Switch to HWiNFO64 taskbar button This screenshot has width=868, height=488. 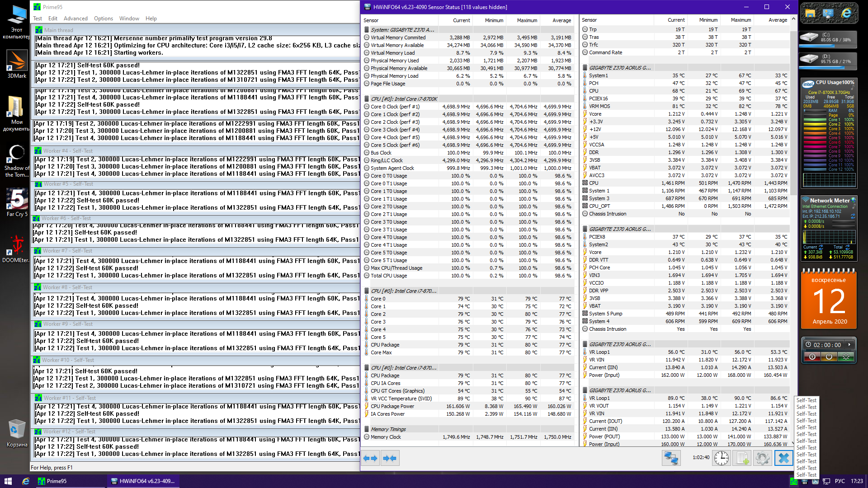(143, 481)
